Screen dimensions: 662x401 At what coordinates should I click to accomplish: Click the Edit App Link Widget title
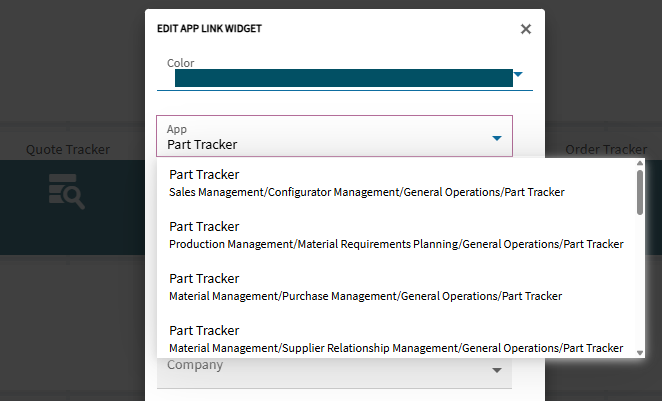209,29
